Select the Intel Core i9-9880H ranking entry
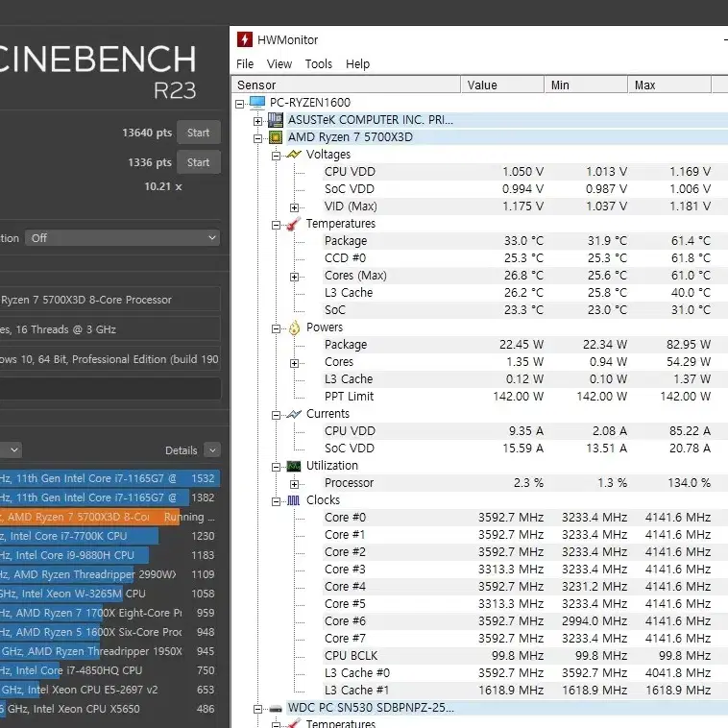The height and width of the screenshot is (728, 728). point(110,555)
